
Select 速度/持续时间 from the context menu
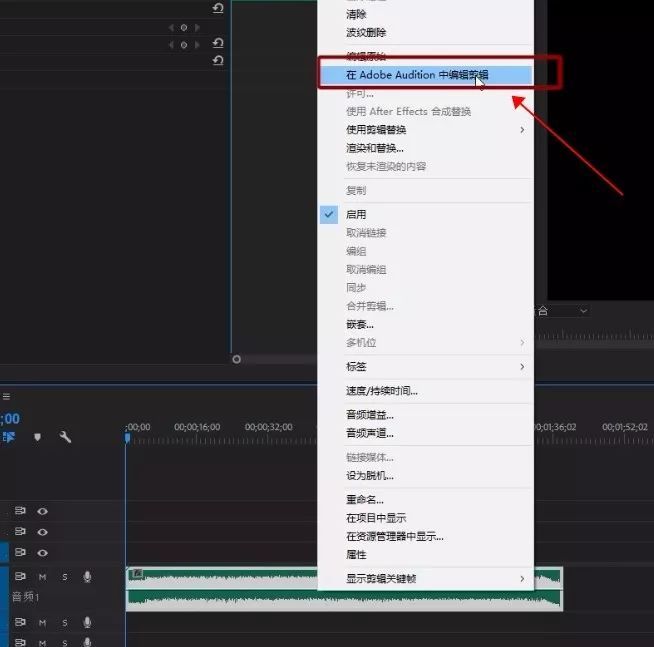pyautogui.click(x=382, y=391)
